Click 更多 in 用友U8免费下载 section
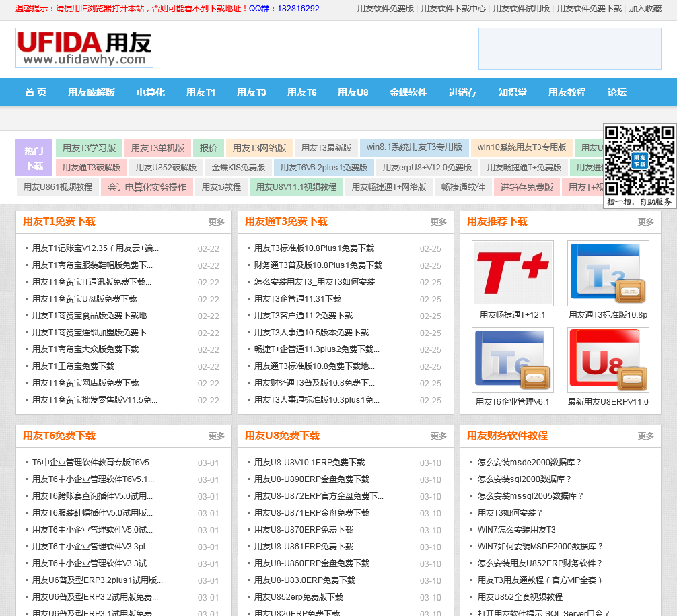The width and height of the screenshot is (677, 616). coord(438,436)
